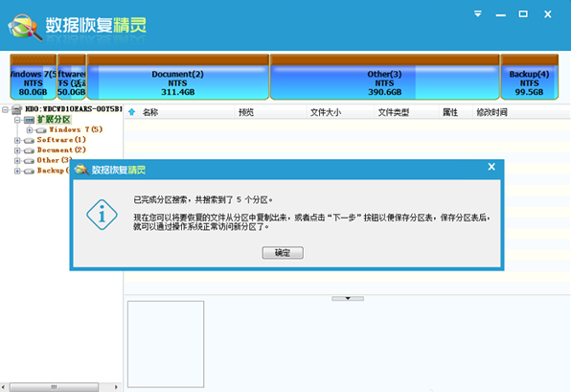This screenshot has height=392, width=571.
Task: Click the HD0 hard disk icon
Action: (x=16, y=109)
